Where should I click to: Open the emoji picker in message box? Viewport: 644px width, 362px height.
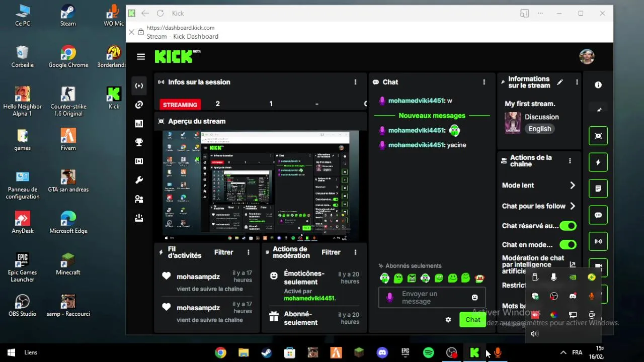click(474, 298)
